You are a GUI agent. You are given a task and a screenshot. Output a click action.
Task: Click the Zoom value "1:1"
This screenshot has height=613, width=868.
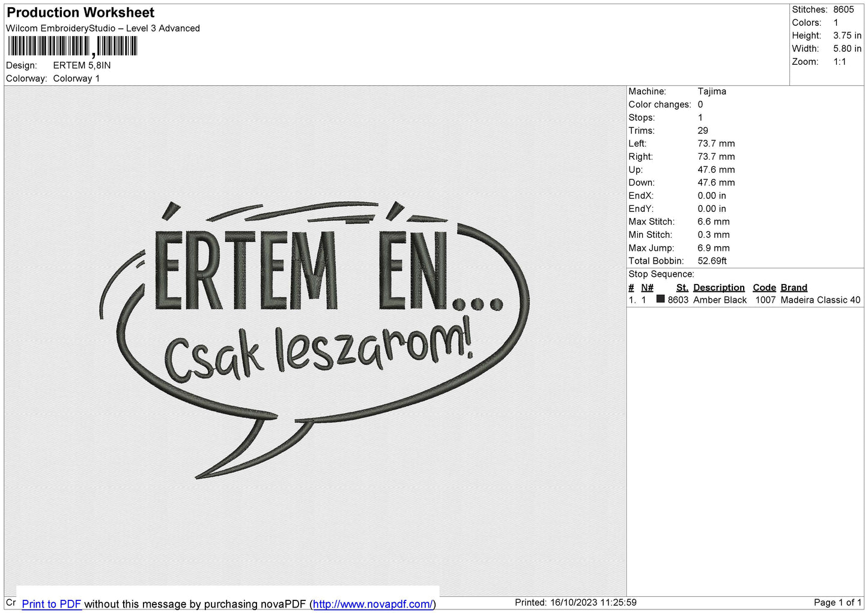840,62
